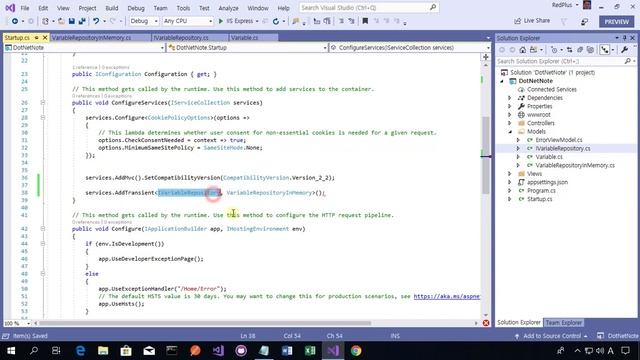Click Collapse All icon in Solution Explorer
Screen dimensions: 640x360
[580, 50]
